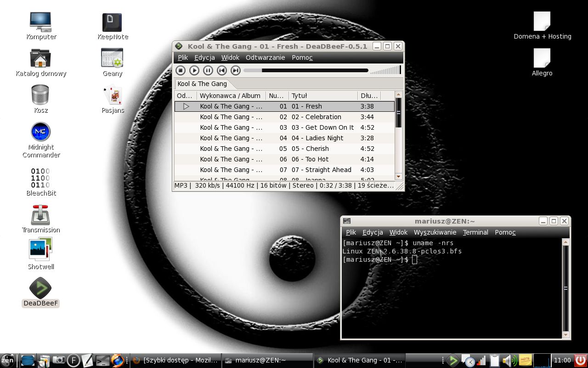The height and width of the screenshot is (368, 588).
Task: Open the ZEN start menu button
Action: pos(8,360)
